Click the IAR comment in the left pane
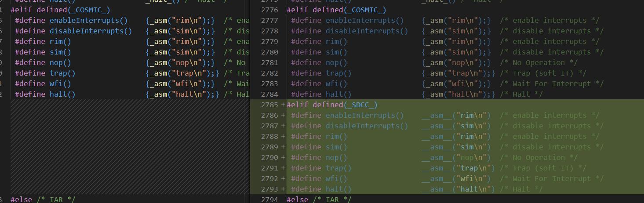The height and width of the screenshot is (203, 644). [x=56, y=200]
